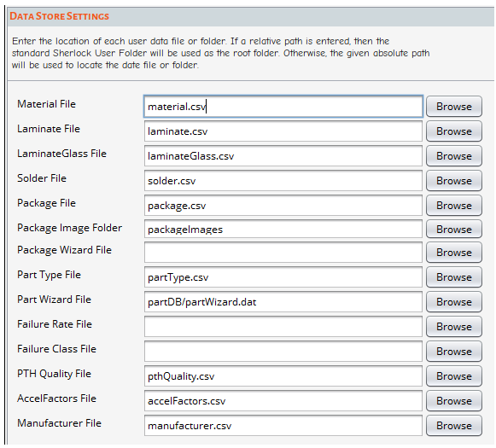Focus the Material File text field
Screen dimensions: 496x448
pyautogui.click(x=283, y=107)
